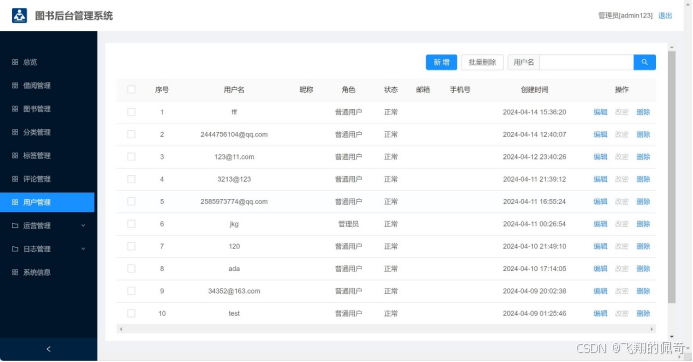Expand the 运营管理 submenu chevron
Image resolution: width=693 pixels, height=362 pixels.
83,225
